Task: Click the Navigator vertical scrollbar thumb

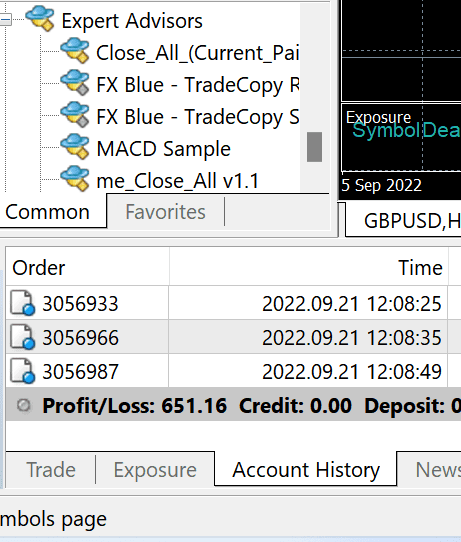Action: click(314, 147)
